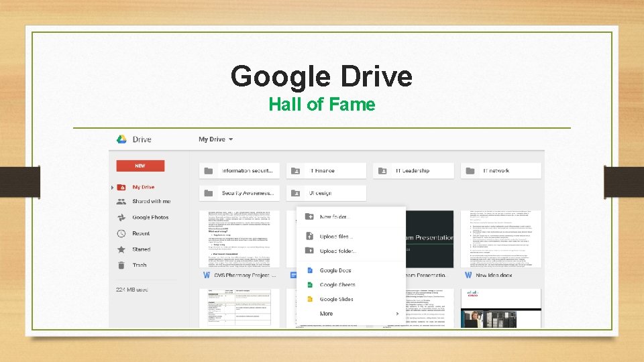Viewport: 644px width, 362px height.
Task: Click the New Idea.docx file name
Action: coord(494,276)
